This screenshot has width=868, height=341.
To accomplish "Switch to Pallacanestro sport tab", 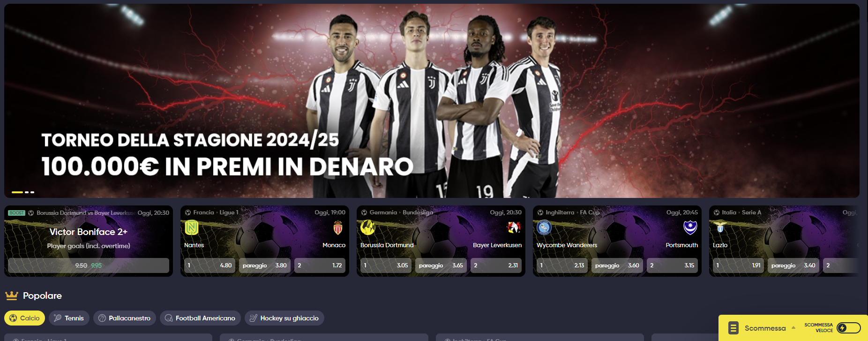I will click(x=125, y=318).
